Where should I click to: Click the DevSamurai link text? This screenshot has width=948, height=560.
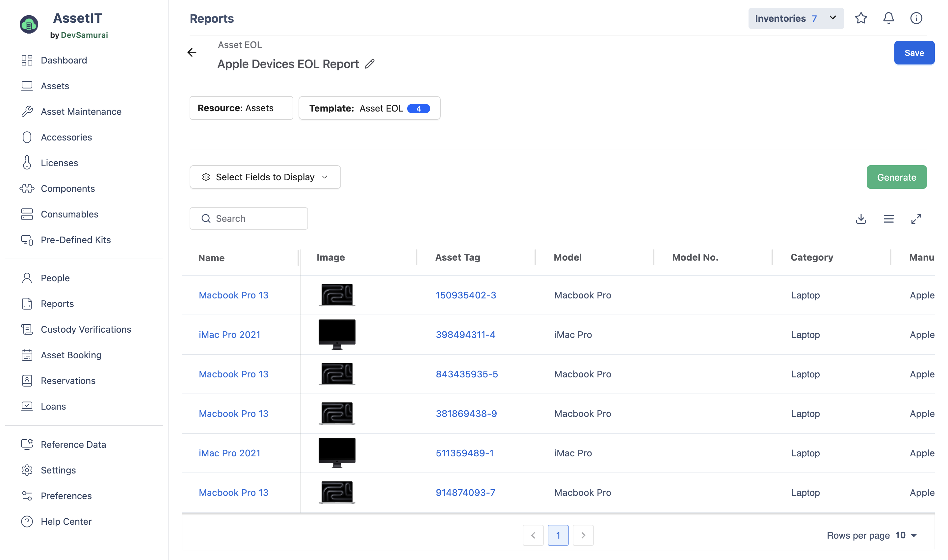point(84,35)
